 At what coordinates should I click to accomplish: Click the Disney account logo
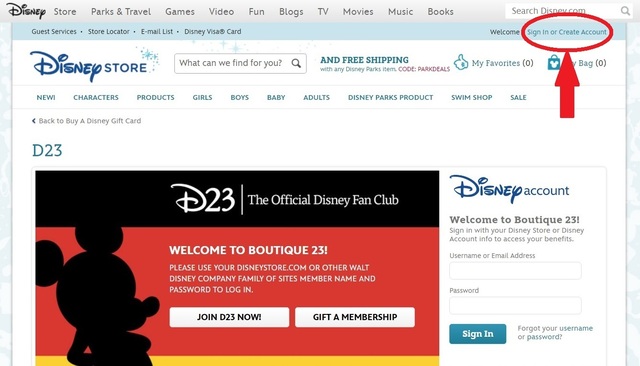point(509,189)
